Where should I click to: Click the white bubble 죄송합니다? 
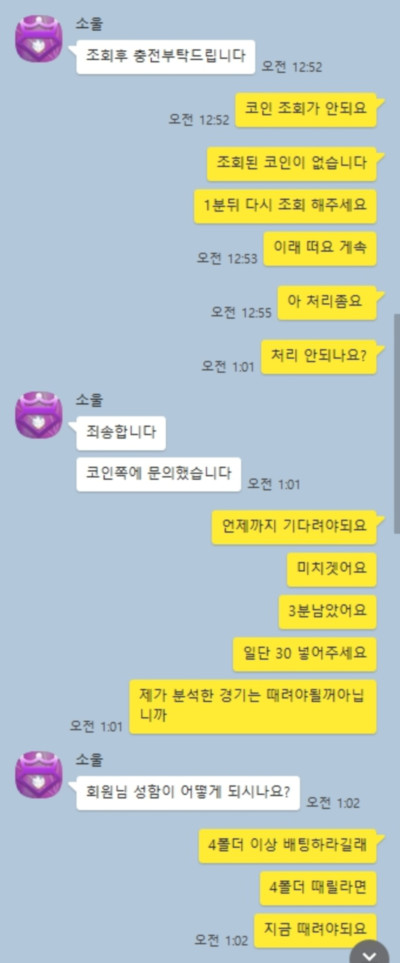pos(121,432)
